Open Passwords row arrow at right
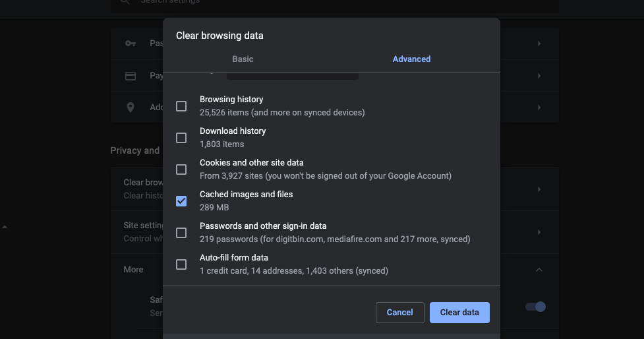Screen dimensions: 644x339 tap(539, 44)
